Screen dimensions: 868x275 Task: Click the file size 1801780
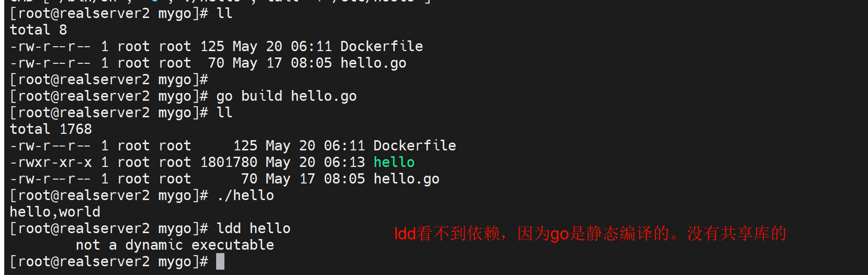228,162
